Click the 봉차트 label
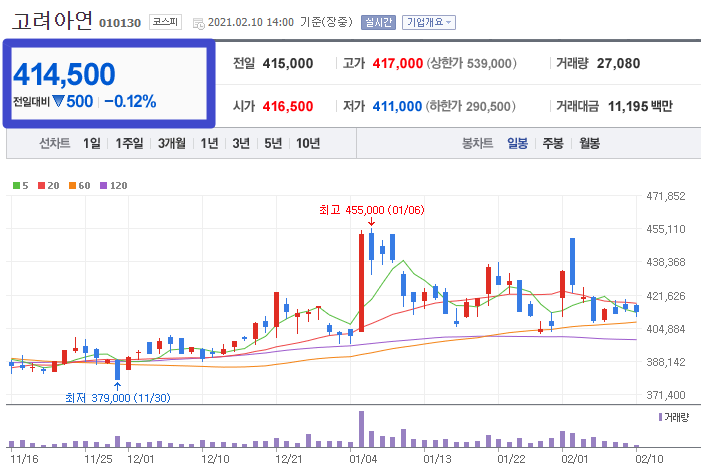The width and height of the screenshot is (701, 476). [x=477, y=143]
